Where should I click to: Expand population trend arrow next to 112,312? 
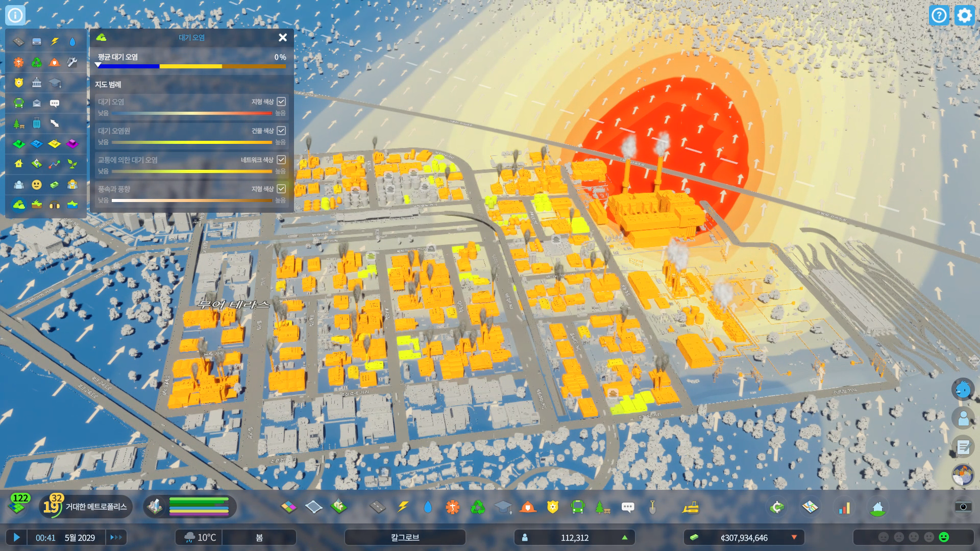click(x=625, y=537)
